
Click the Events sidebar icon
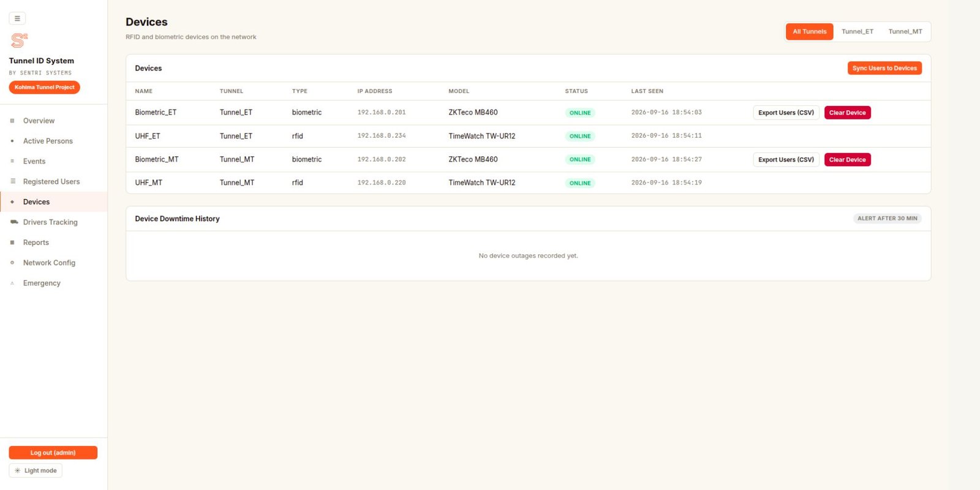coord(12,161)
